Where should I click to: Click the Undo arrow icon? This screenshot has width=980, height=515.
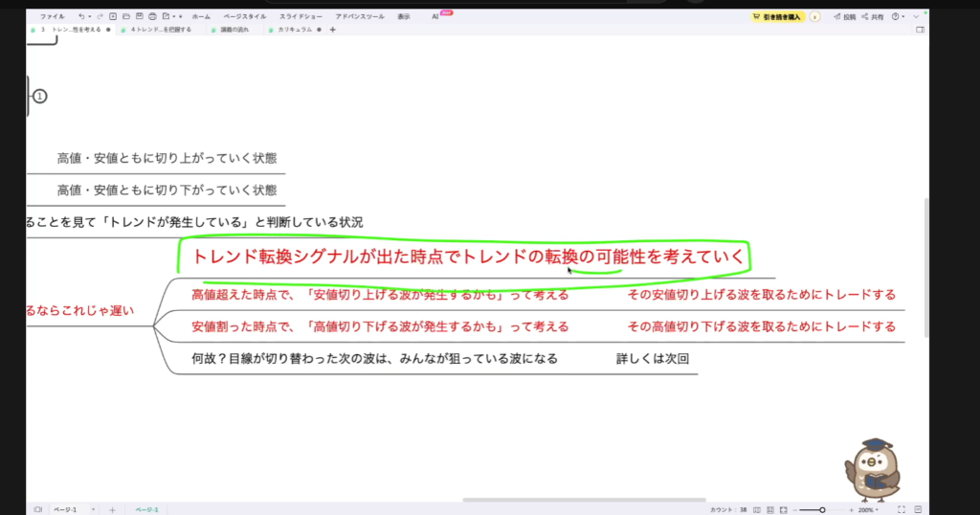(81, 16)
